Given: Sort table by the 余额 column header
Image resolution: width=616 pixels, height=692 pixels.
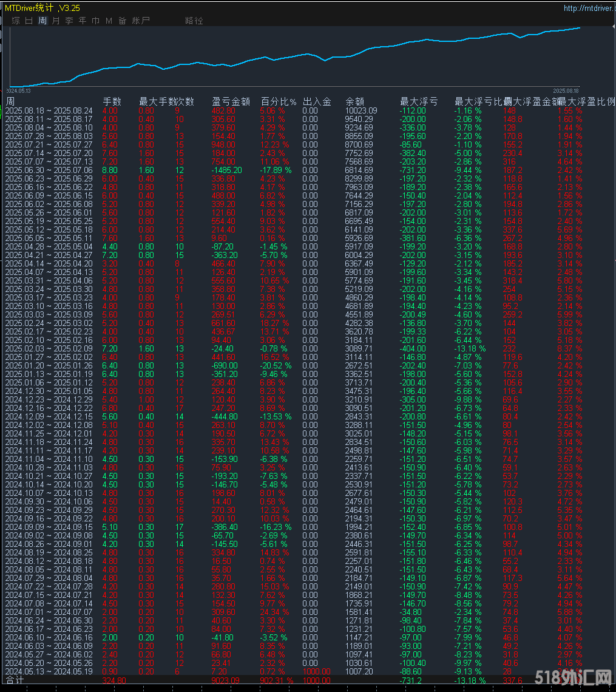Looking at the screenshot, I should 355,101.
